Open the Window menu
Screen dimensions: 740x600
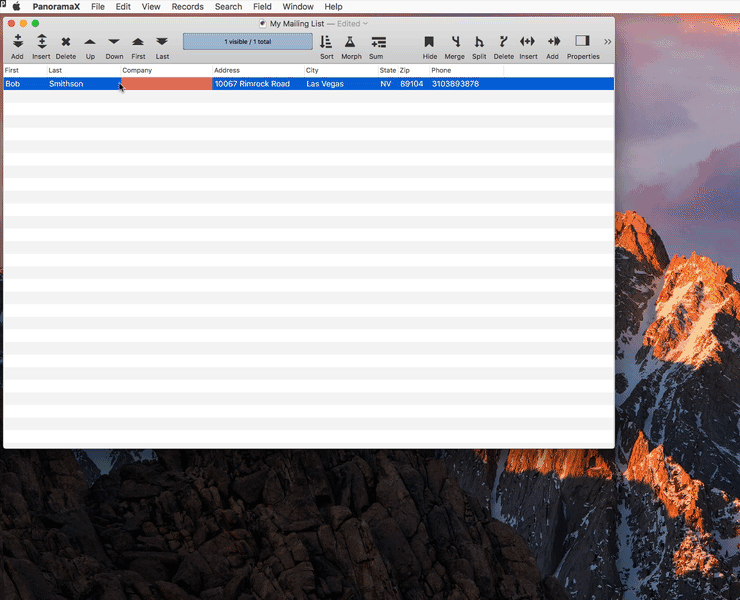[x=298, y=7]
